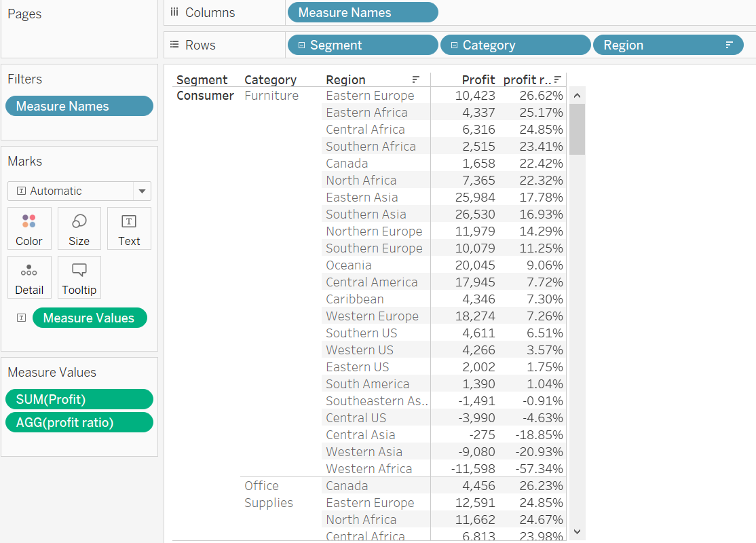Select the SUM(Profit) pill in Measure Values

(x=79, y=399)
